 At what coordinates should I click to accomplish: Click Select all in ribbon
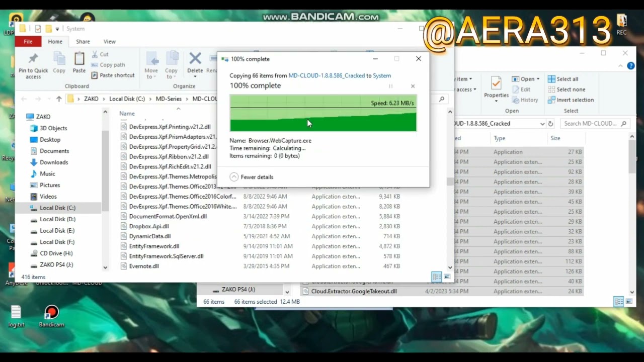pos(563,79)
